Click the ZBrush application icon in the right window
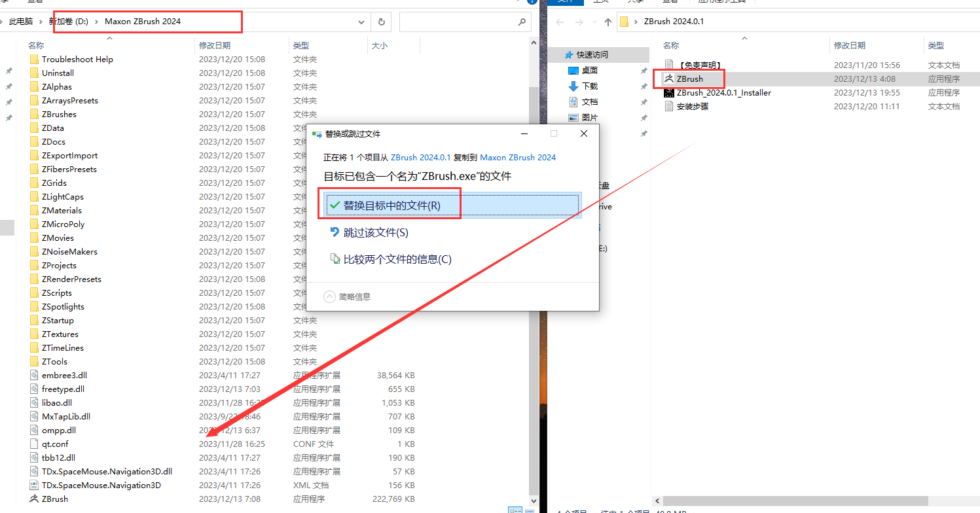This screenshot has width=980, height=513. (x=669, y=79)
